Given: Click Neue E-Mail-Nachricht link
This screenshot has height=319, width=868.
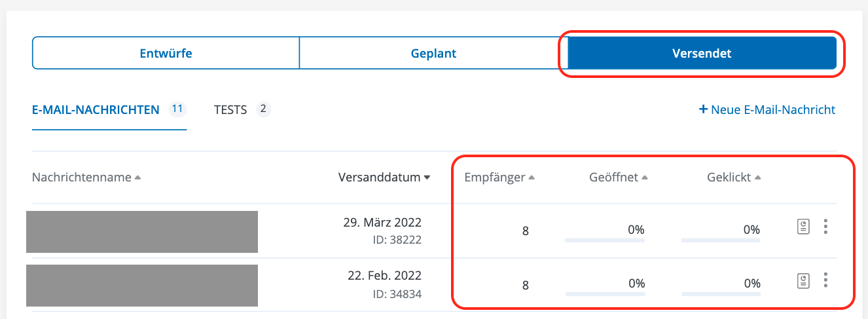Looking at the screenshot, I should [x=773, y=109].
